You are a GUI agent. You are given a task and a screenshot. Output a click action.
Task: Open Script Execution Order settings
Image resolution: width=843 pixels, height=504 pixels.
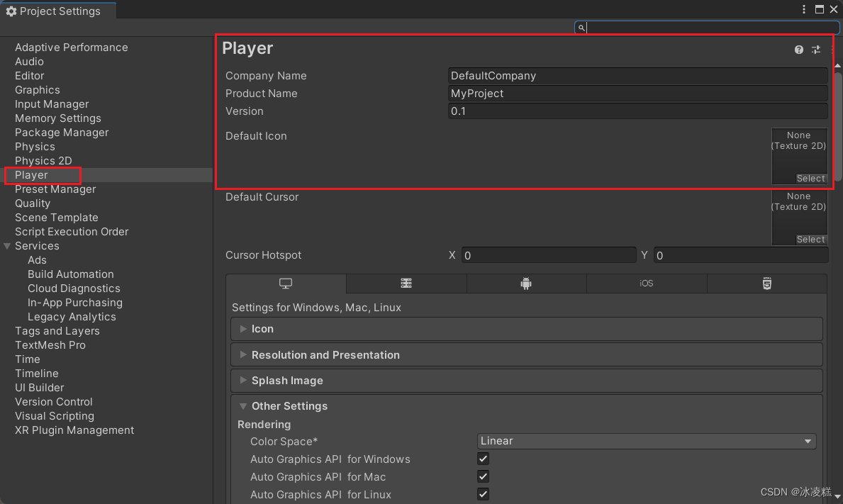(x=72, y=232)
